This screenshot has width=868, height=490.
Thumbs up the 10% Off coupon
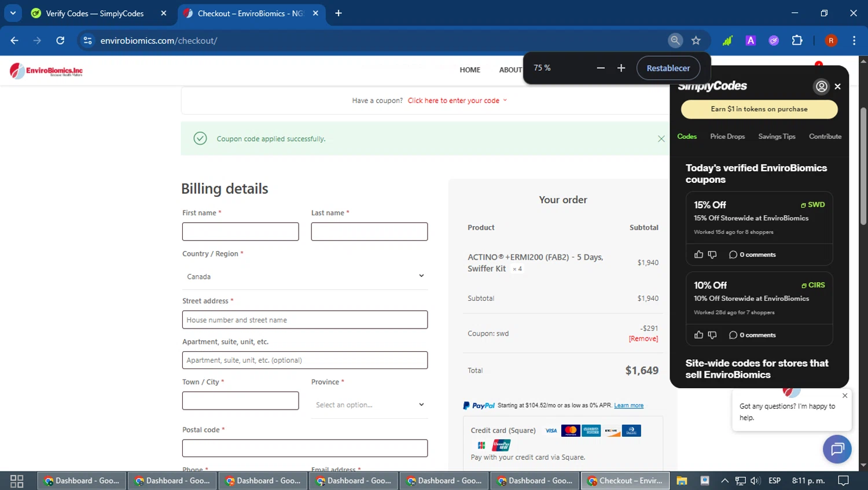tap(698, 335)
